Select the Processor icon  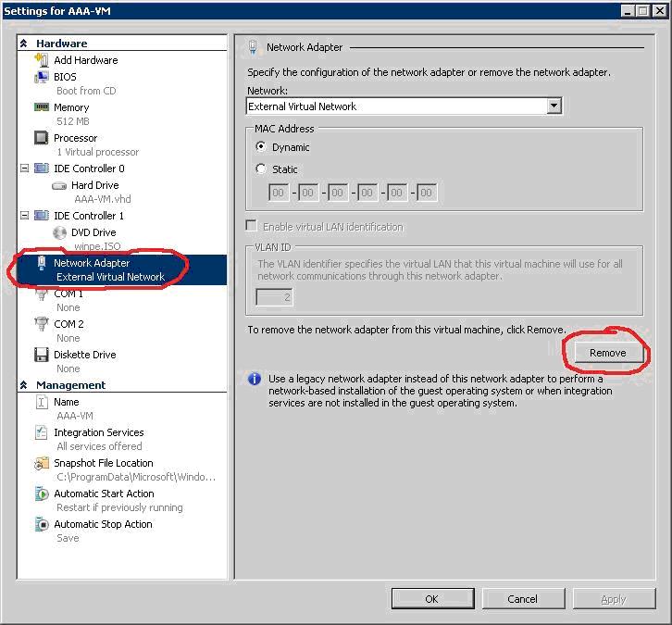click(41, 138)
